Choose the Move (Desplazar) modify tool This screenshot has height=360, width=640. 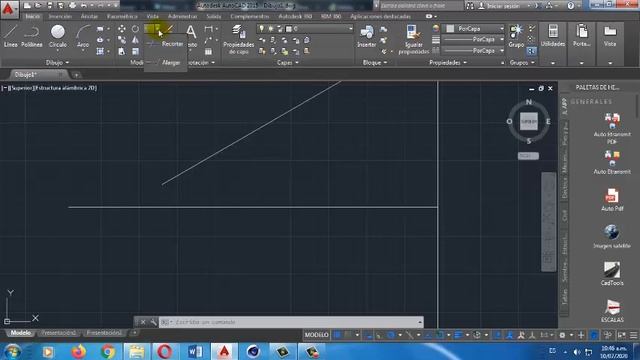(122, 29)
